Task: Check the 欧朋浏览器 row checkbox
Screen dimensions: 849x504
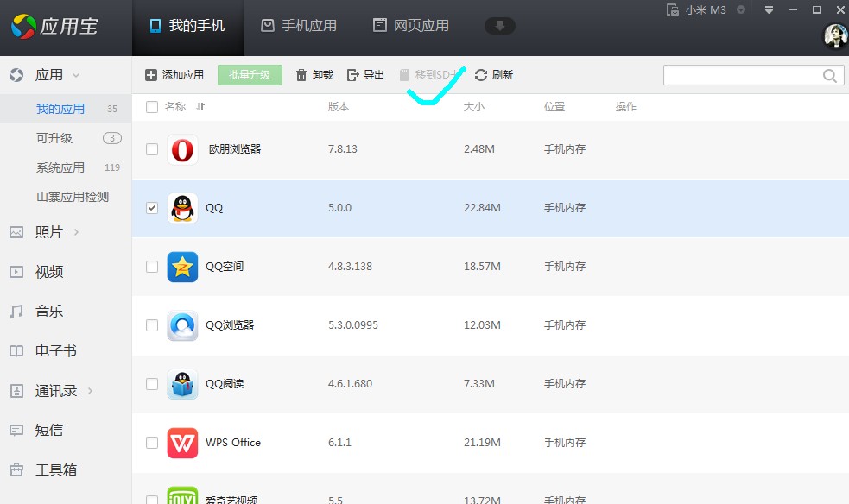Action: click(152, 149)
